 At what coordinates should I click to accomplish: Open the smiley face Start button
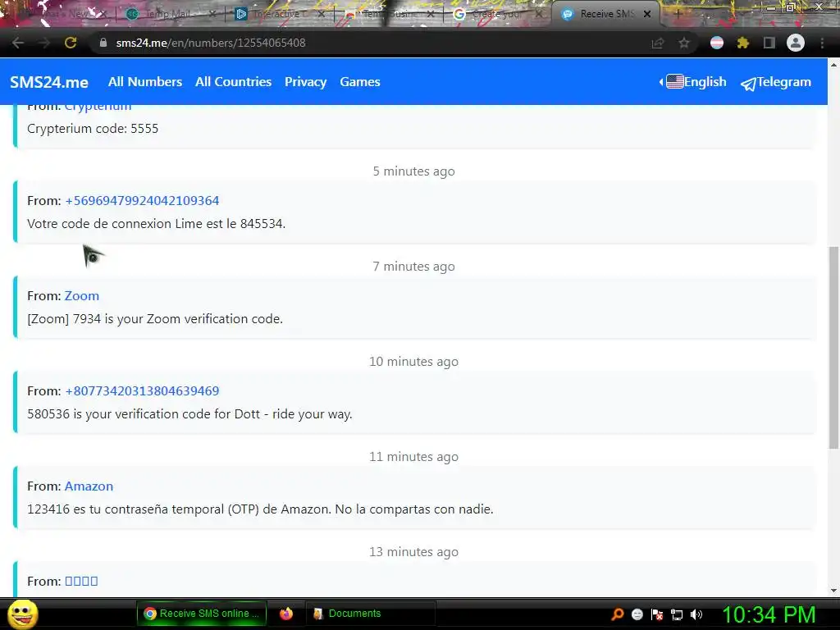[22, 614]
